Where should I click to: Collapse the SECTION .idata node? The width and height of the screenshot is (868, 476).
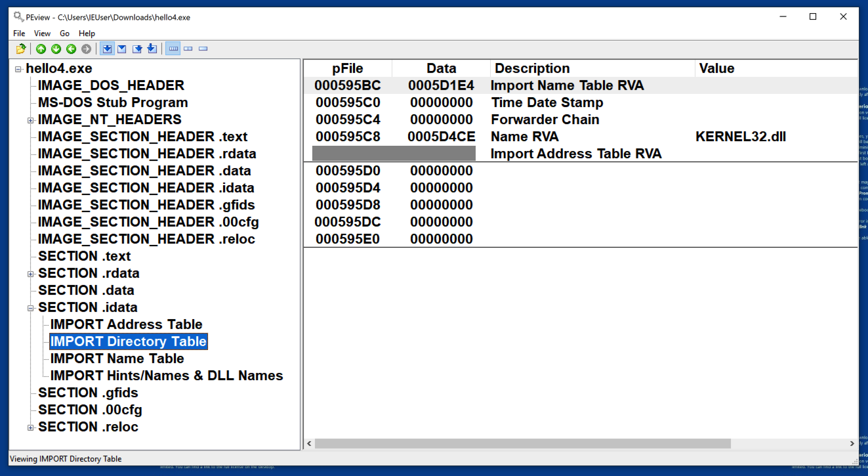point(30,308)
